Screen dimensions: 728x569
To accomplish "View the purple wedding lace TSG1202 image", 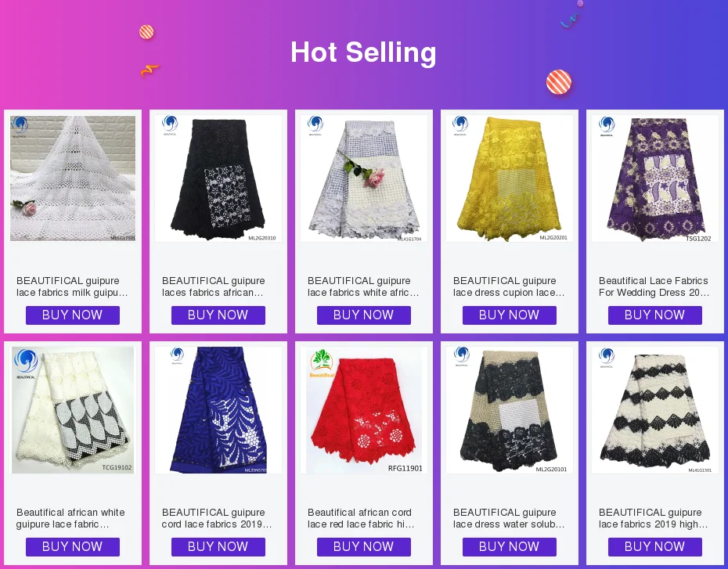I will pos(655,178).
